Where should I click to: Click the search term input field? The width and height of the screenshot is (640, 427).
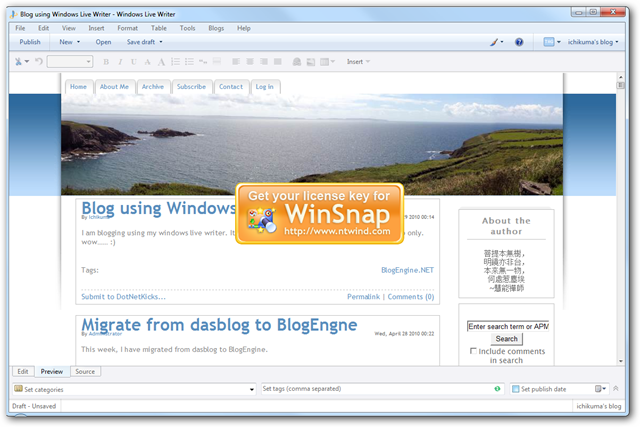(x=507, y=326)
